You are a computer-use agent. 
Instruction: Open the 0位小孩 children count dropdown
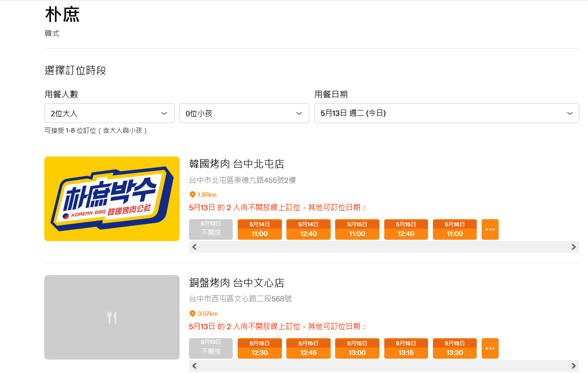244,113
